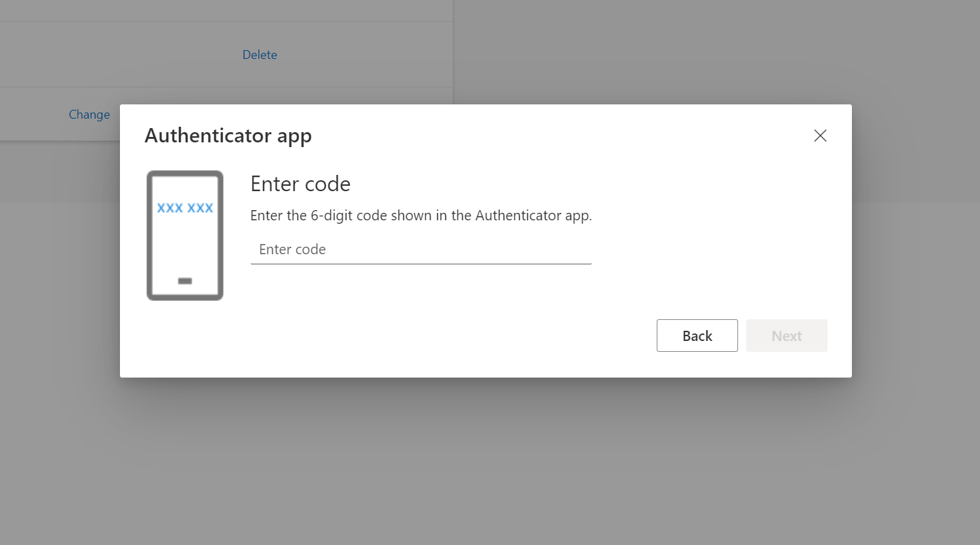Image resolution: width=980 pixels, height=545 pixels.
Task: Click the Enter code input field
Action: coord(421,249)
